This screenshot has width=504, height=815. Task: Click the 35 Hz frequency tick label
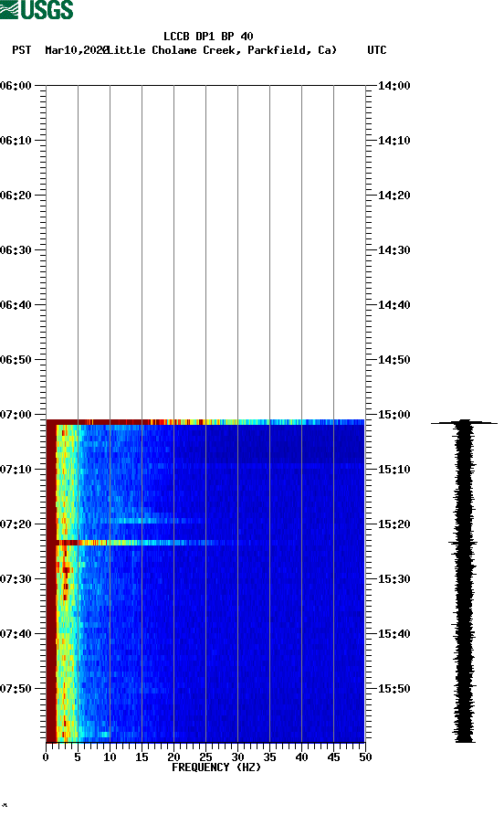point(269,757)
